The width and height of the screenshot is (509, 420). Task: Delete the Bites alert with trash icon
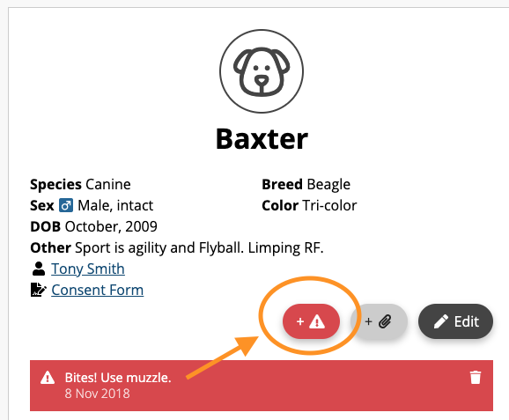(476, 377)
